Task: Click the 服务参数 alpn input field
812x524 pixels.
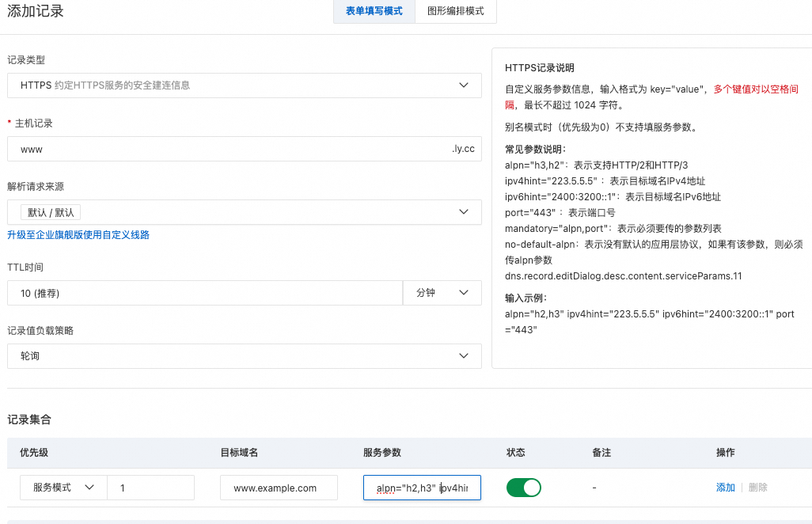Action: [x=422, y=488]
